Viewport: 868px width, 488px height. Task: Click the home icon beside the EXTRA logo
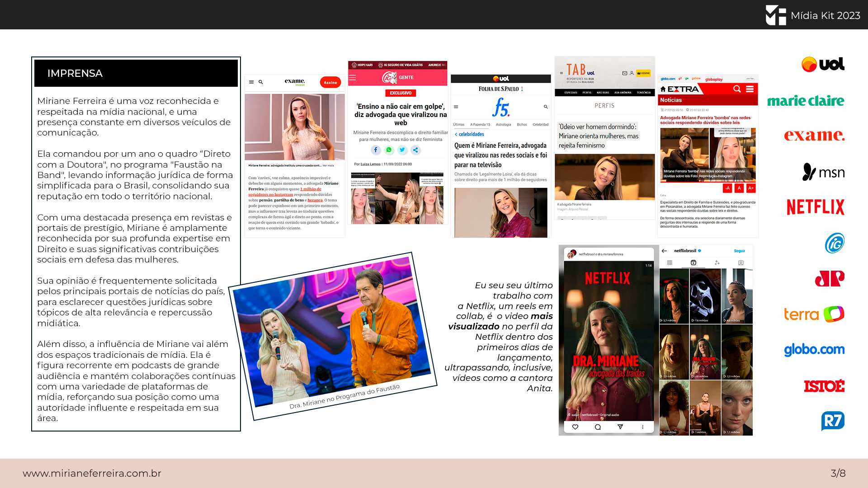tap(663, 89)
